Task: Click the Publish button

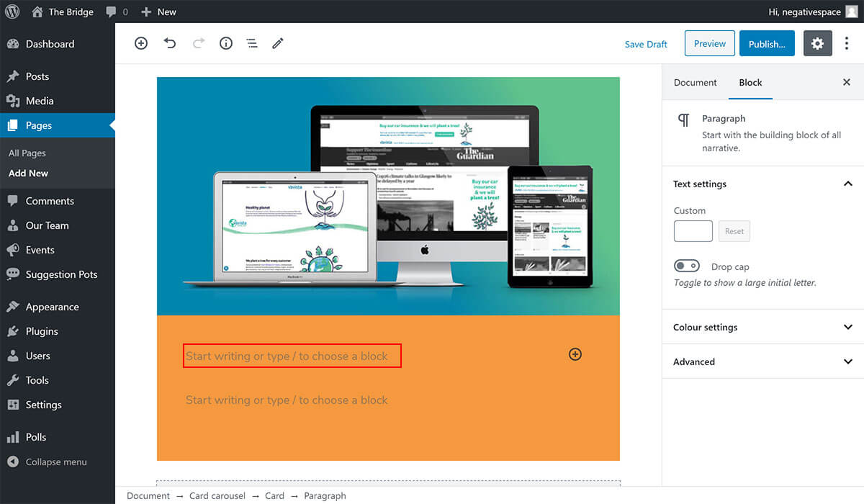Action: 767,44
